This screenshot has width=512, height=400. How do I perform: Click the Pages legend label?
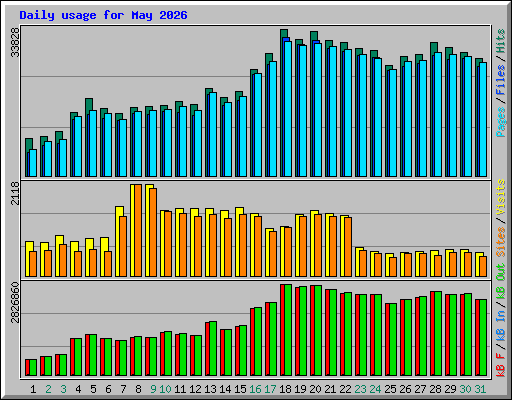tap(501, 122)
